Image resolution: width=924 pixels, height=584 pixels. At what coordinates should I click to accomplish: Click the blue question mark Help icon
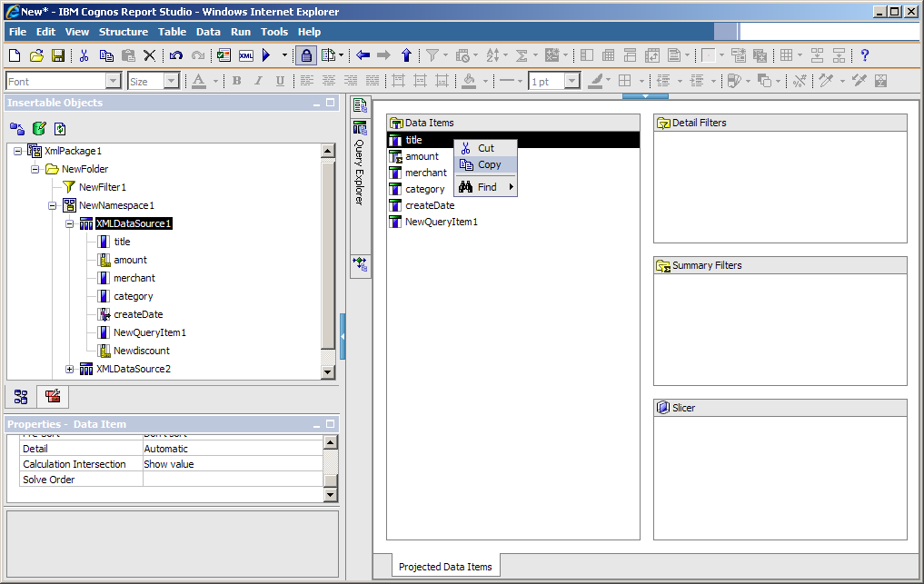click(864, 55)
